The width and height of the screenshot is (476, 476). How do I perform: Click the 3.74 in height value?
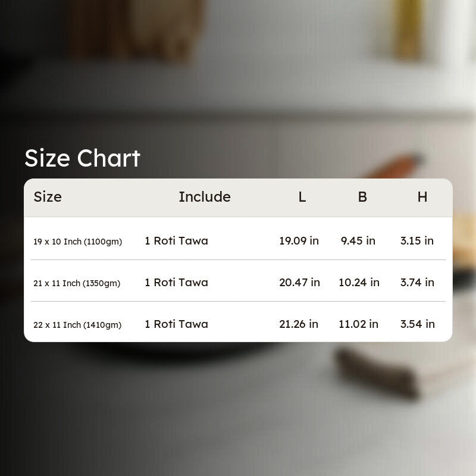coord(418,283)
